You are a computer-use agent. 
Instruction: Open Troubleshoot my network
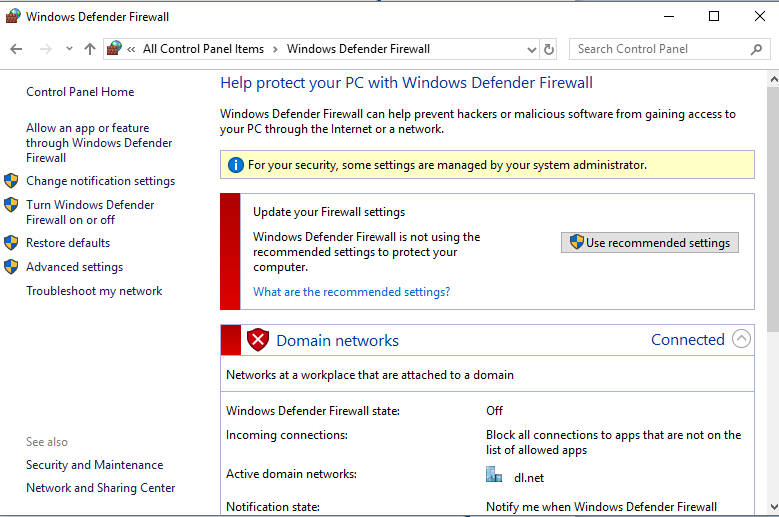click(94, 291)
